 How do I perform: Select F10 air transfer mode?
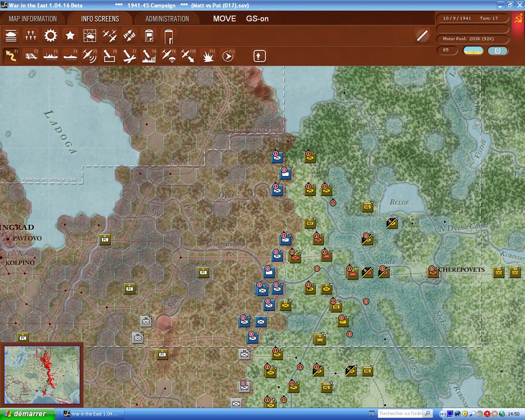tap(188, 56)
